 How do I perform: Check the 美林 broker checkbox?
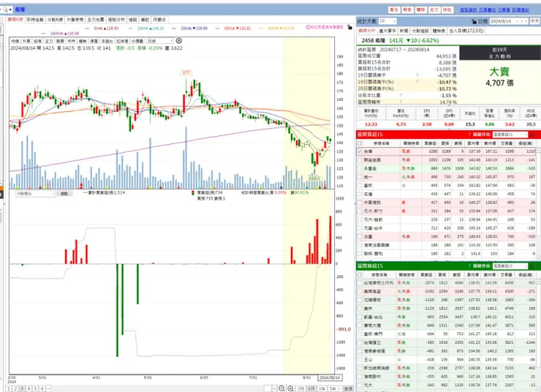[360, 309]
